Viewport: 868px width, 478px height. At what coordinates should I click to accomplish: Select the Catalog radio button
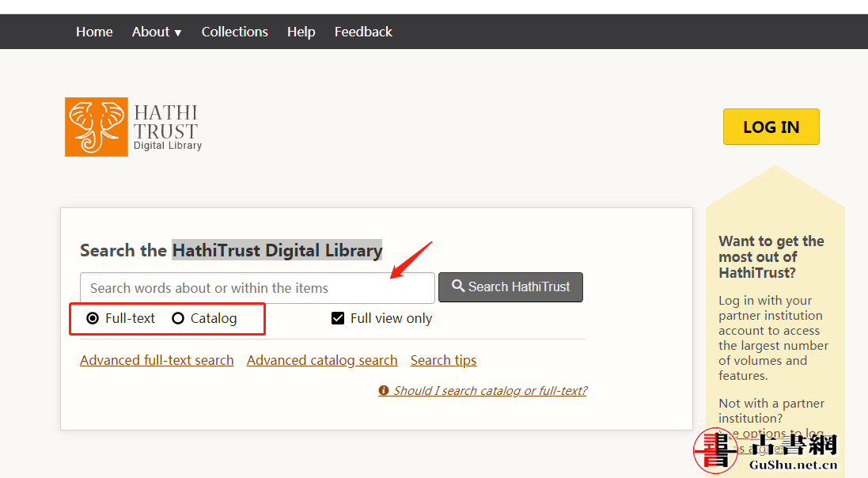(x=178, y=318)
